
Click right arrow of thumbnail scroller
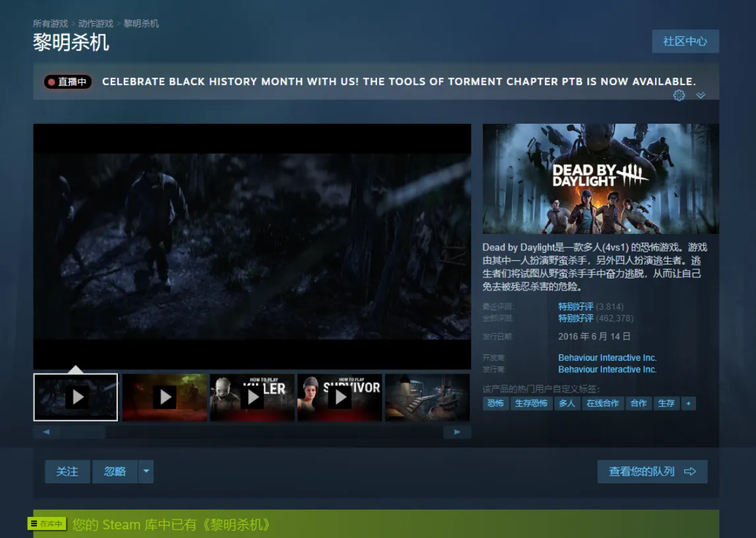tap(457, 432)
